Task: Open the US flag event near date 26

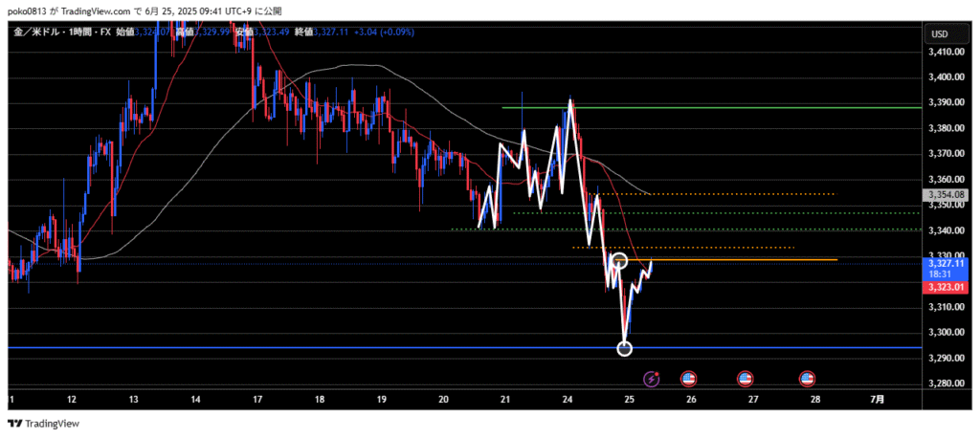Action: [x=688, y=380]
